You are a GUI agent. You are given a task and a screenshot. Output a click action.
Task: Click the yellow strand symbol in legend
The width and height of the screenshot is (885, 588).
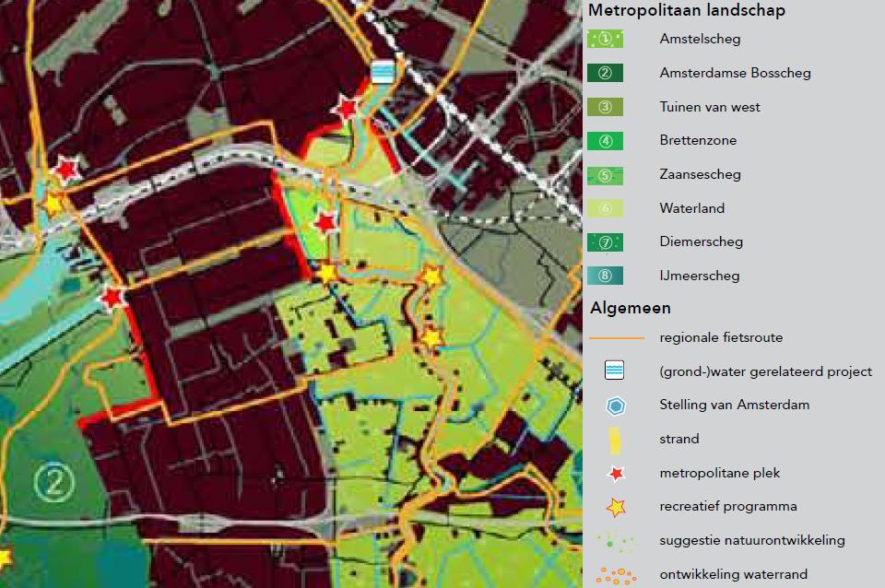[x=615, y=441]
